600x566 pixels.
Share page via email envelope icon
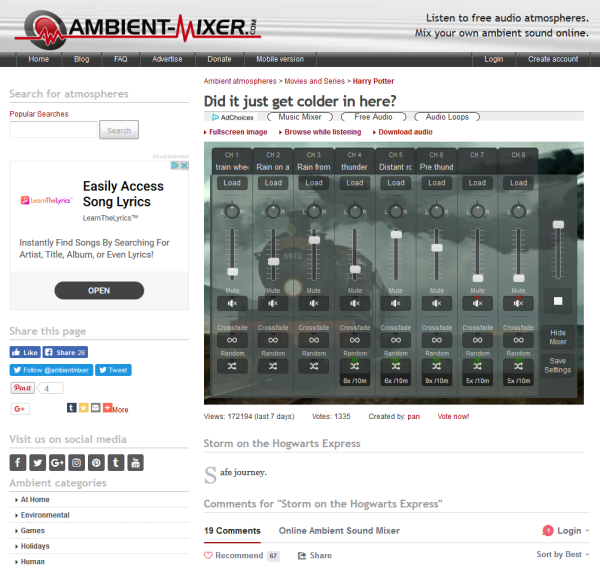click(96, 408)
